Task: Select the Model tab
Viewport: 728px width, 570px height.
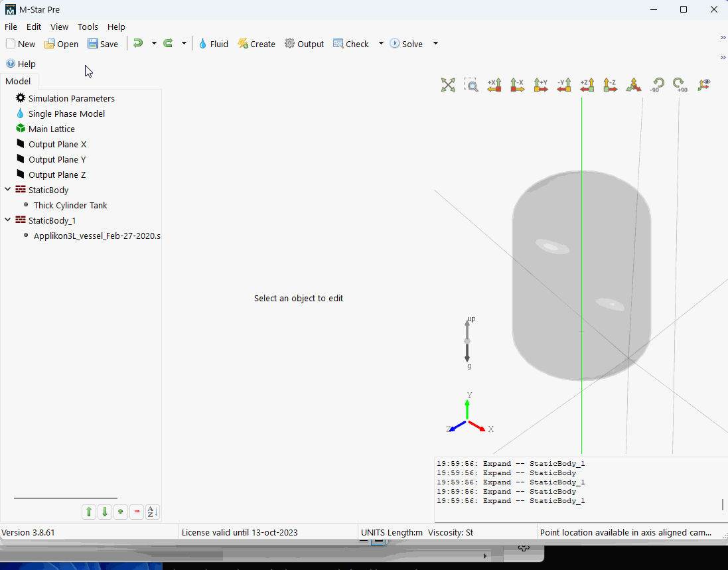Action: tap(18, 81)
